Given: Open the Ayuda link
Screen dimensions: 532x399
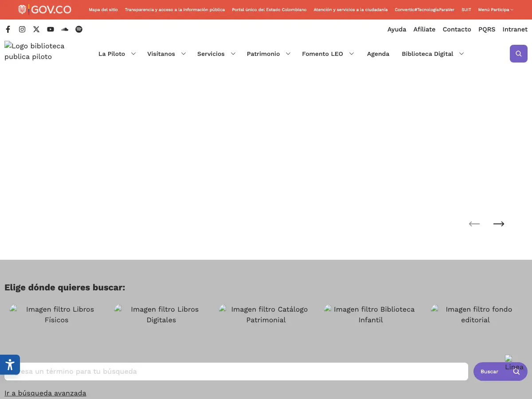Looking at the screenshot, I should click(x=397, y=29).
